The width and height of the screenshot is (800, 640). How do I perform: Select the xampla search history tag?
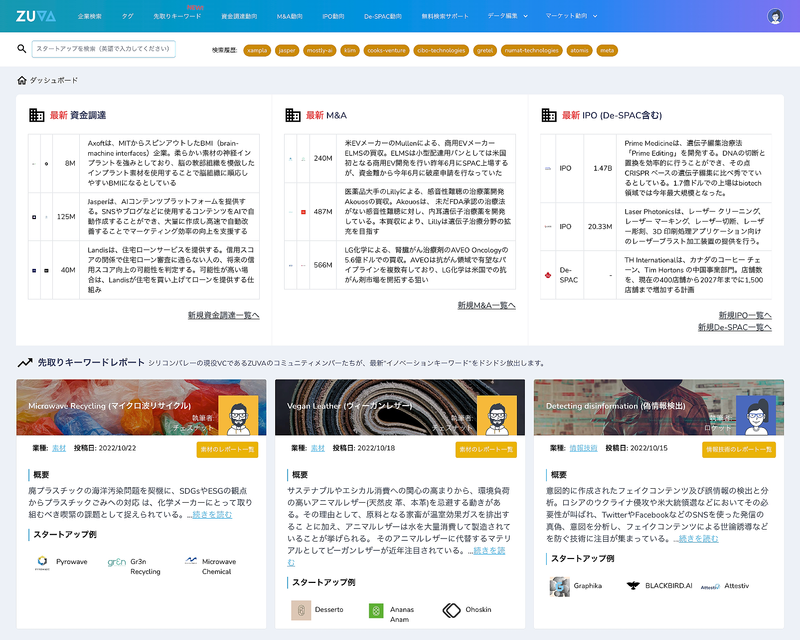click(x=257, y=51)
